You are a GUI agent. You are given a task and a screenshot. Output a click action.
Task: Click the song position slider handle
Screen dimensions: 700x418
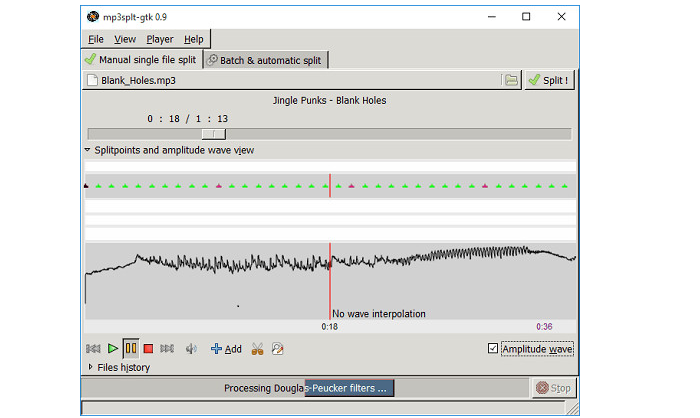(x=213, y=134)
